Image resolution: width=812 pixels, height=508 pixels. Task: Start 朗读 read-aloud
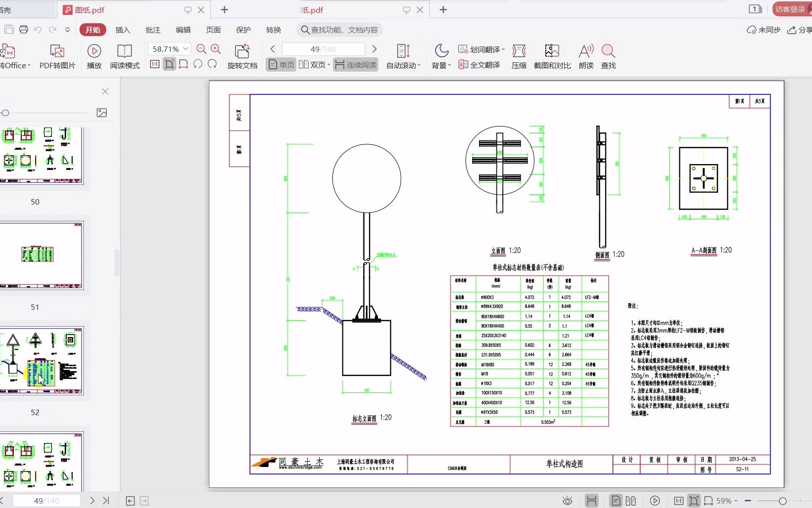point(585,56)
